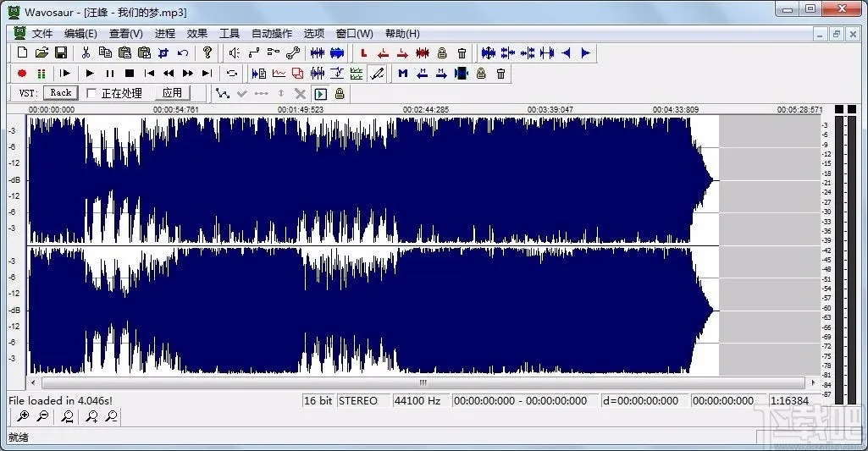Jump to start with the skip-back button
The height and width of the screenshot is (451, 868).
coord(149,73)
